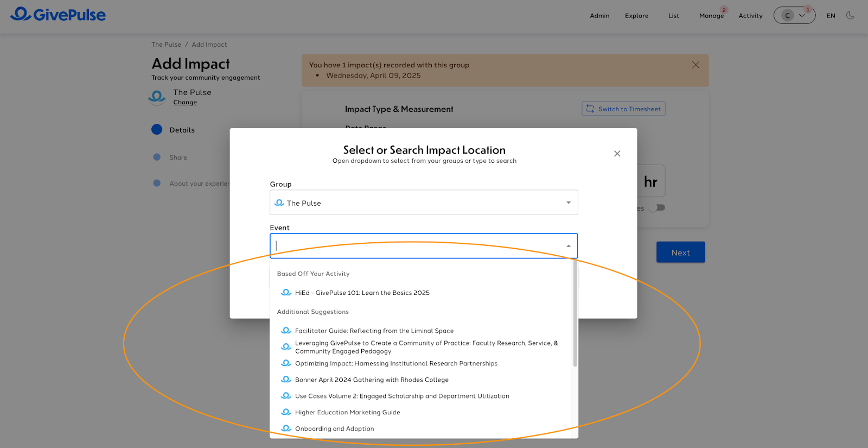868x448 pixels.
Task: Click icon beside Facilitator Guide event
Action: click(286, 330)
